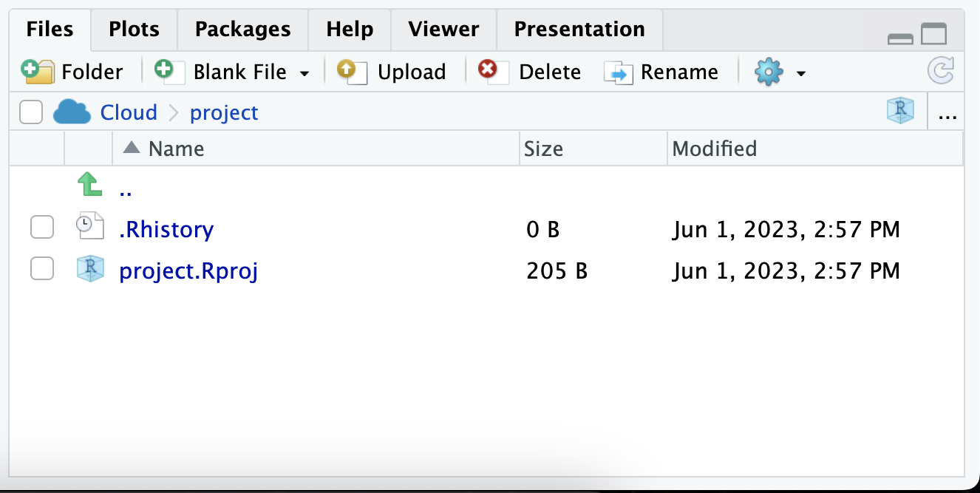Open the Presentation tab
Image resolution: width=980 pixels, height=493 pixels.
[579, 30]
